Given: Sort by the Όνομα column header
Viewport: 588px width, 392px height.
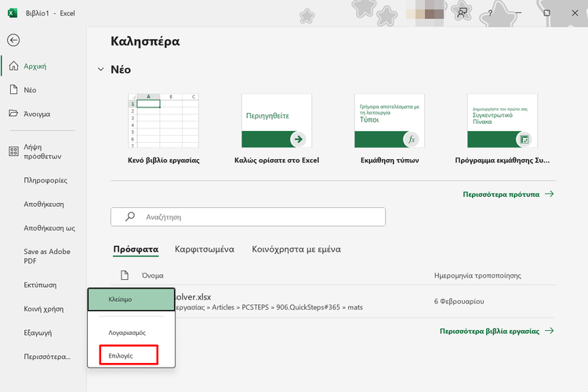Looking at the screenshot, I should tap(153, 276).
